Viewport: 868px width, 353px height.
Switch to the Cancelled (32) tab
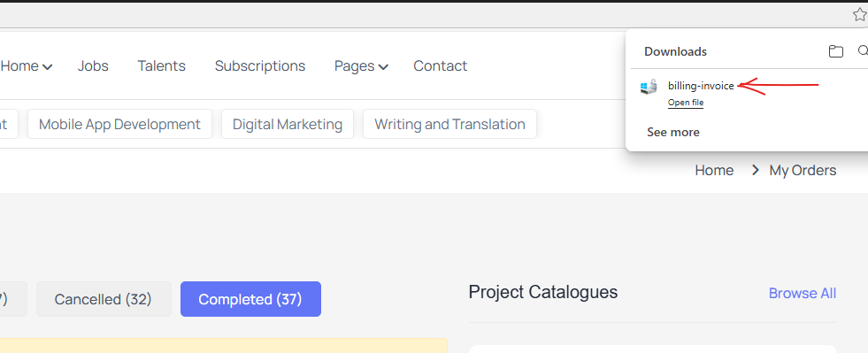[104, 299]
